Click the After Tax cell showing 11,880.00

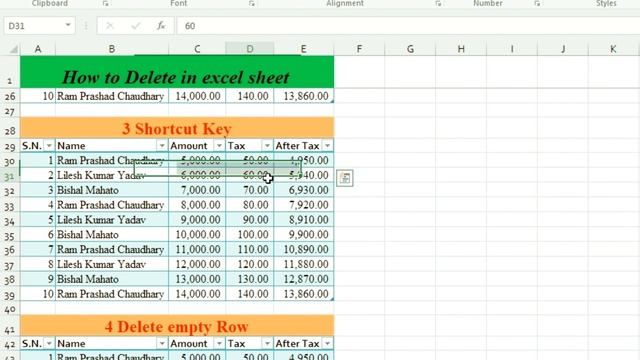coord(304,264)
